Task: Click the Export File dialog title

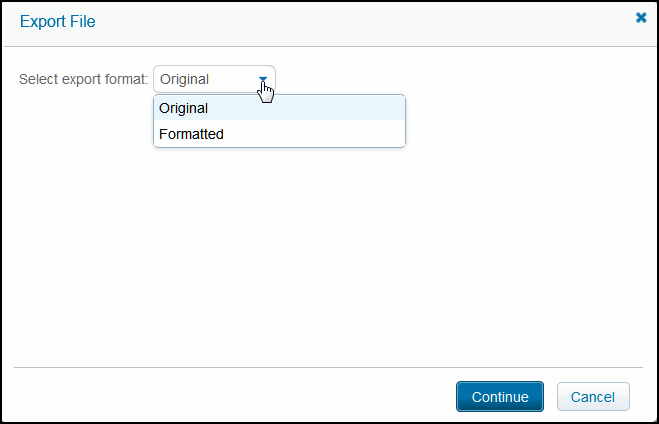Action: 58,21
